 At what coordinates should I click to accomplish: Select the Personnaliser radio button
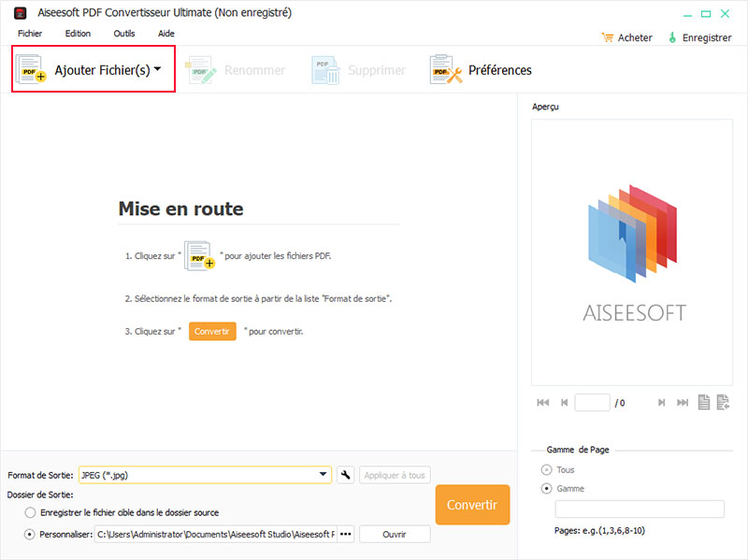click(x=30, y=534)
